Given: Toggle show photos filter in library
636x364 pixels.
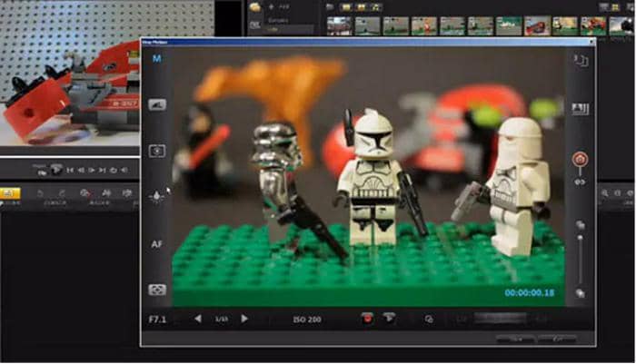Looking at the screenshot, I should pos(361,7).
